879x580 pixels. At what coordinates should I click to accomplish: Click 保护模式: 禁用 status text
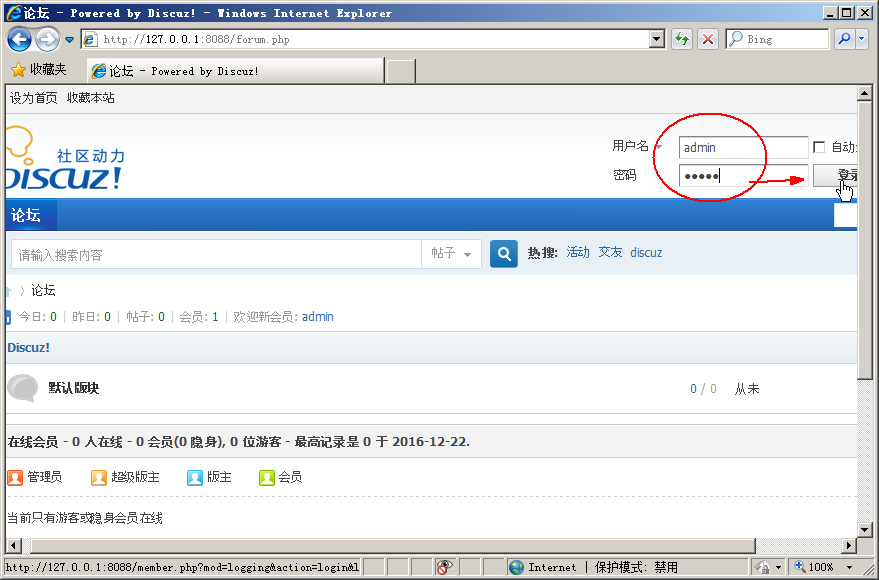[x=636, y=567]
